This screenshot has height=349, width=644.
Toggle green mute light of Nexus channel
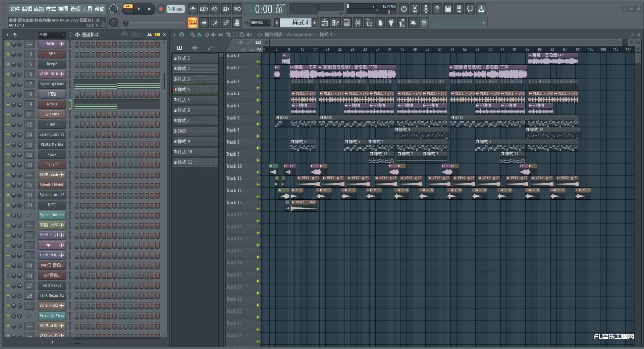(8, 104)
